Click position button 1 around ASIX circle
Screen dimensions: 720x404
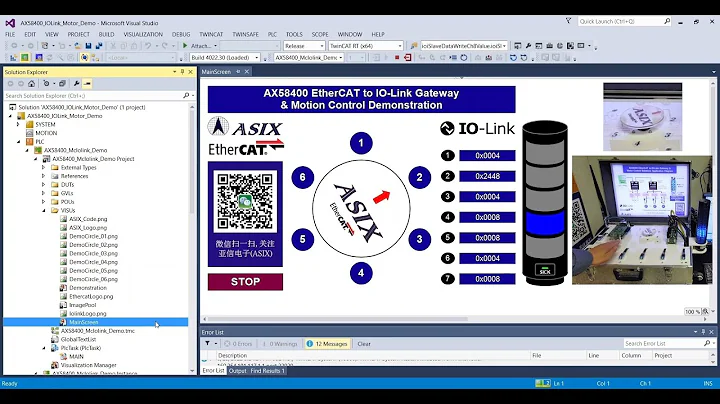pos(361,143)
